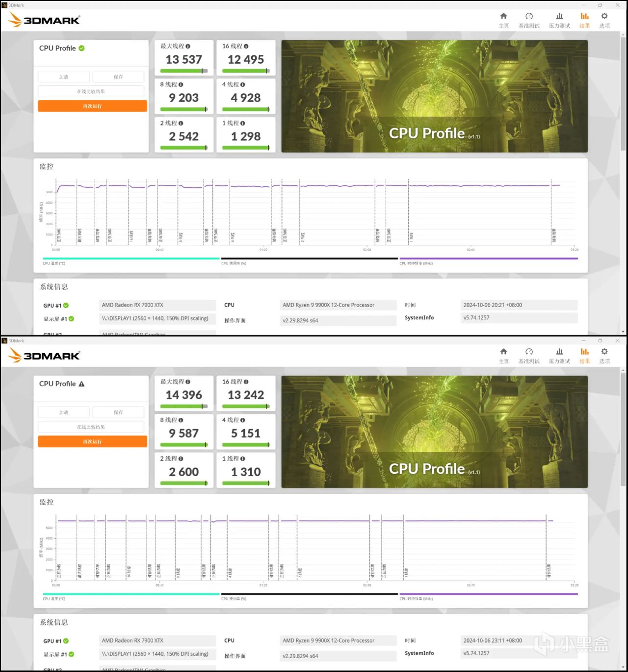Click 监控 heading in upper 3DMark window
The width and height of the screenshot is (628, 672).
(x=47, y=167)
